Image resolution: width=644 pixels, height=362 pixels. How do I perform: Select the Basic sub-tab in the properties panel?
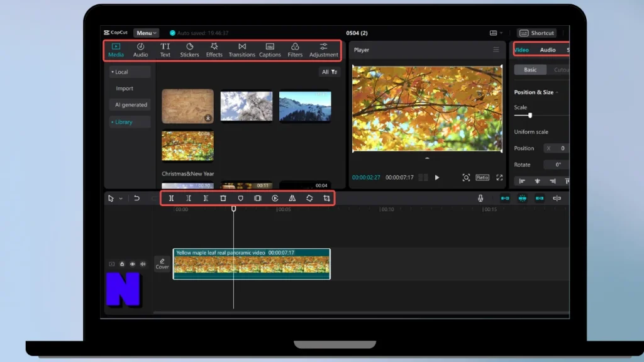[x=530, y=70]
